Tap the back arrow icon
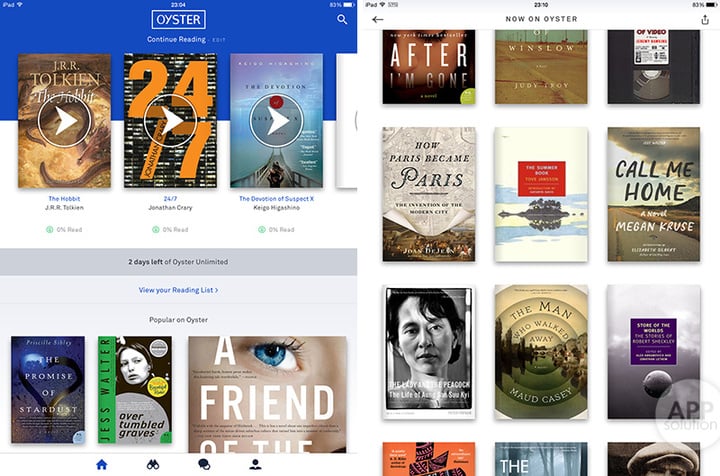The image size is (720, 476). 377,19
